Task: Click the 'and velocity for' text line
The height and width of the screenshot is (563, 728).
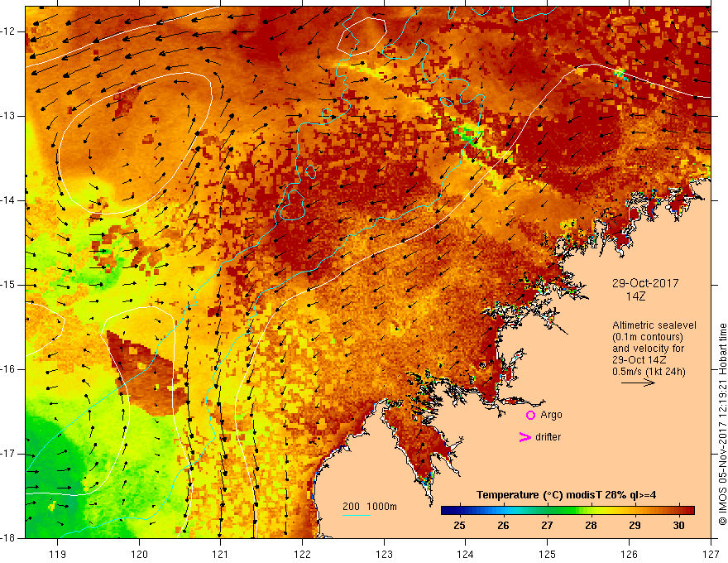Action: pyautogui.click(x=648, y=349)
